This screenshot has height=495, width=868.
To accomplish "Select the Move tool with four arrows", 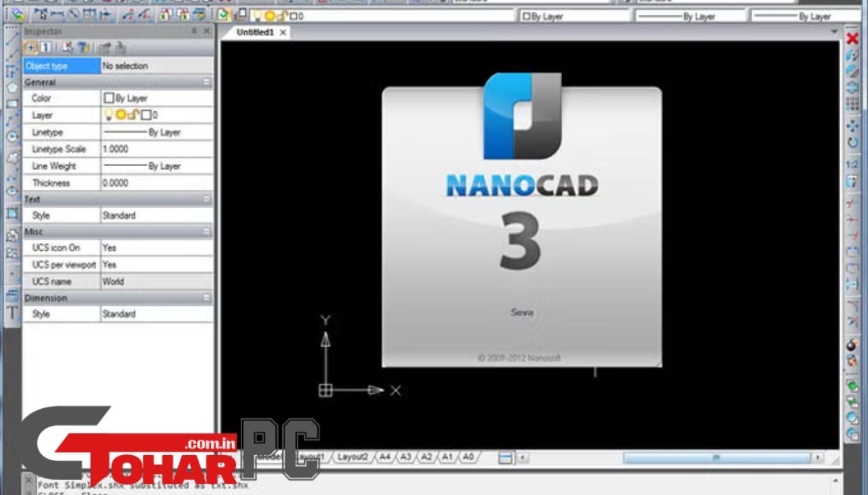I will point(852,126).
